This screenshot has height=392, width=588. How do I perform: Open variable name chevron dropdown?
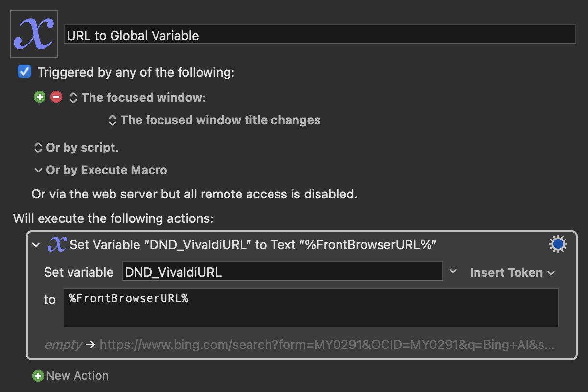pyautogui.click(x=453, y=271)
